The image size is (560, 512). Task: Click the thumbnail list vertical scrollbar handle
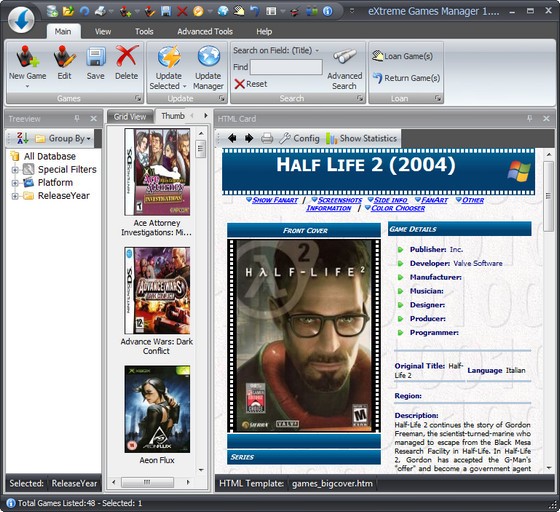click(201, 149)
